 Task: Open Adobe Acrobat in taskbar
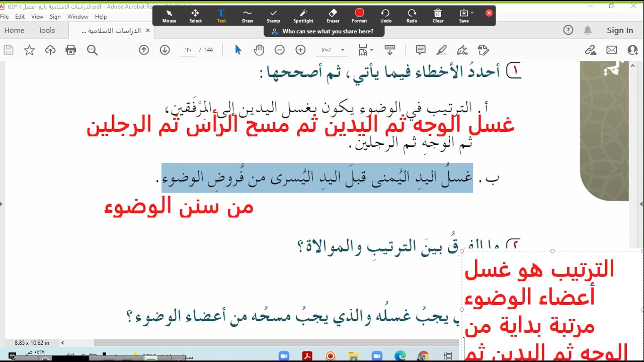pos(307,356)
